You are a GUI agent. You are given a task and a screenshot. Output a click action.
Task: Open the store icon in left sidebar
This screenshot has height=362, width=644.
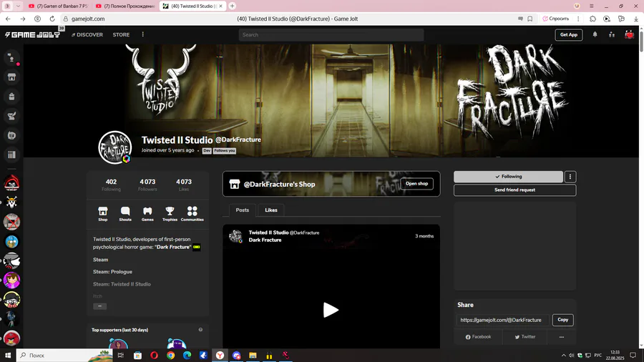click(x=11, y=77)
